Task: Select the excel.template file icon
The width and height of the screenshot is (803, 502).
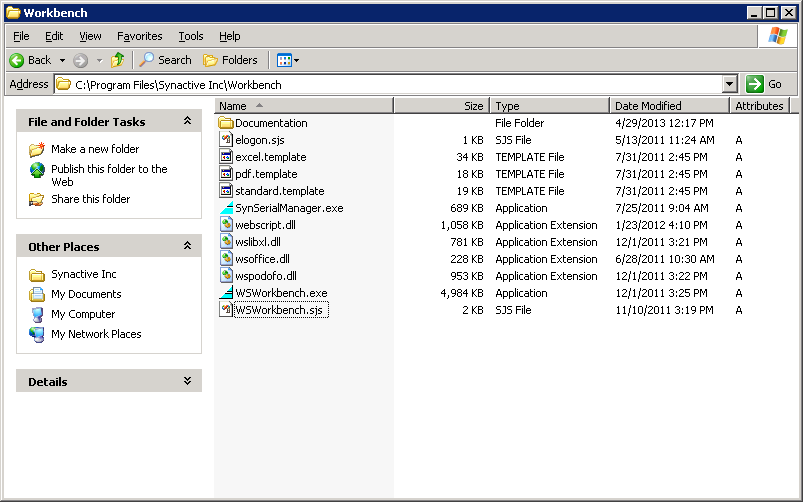Action: click(x=226, y=157)
